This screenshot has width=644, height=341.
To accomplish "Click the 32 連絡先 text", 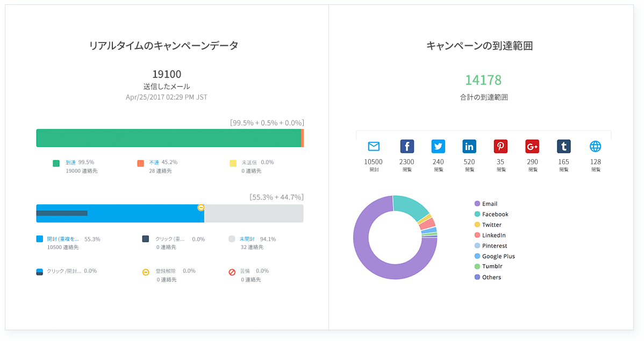I will 252,247.
